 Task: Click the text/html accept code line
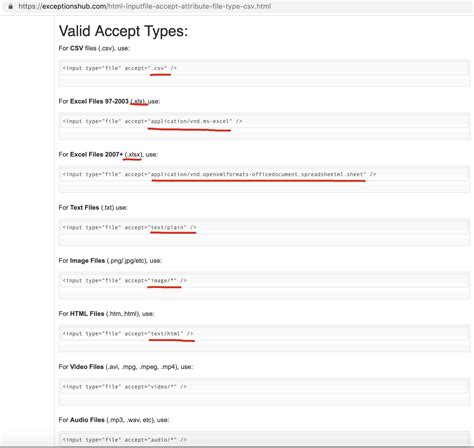point(128,334)
